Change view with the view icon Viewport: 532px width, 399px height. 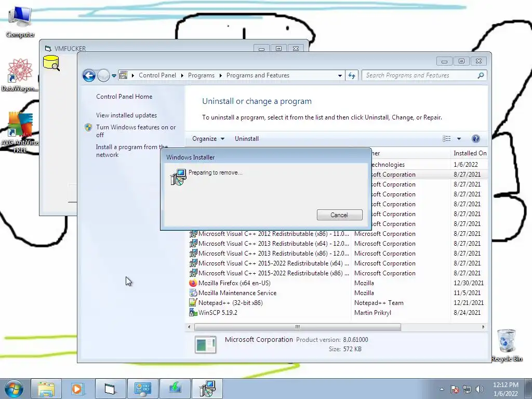pos(446,138)
